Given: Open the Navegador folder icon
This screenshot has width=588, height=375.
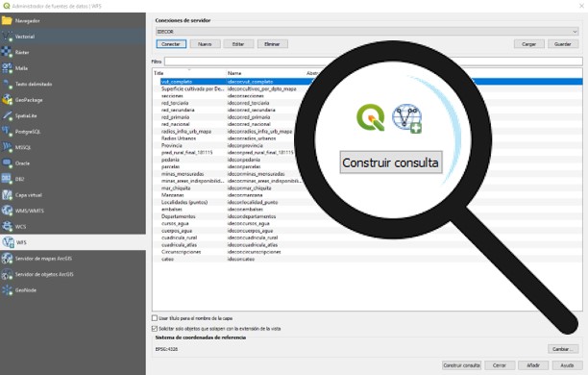Looking at the screenshot, I should tap(7, 20).
